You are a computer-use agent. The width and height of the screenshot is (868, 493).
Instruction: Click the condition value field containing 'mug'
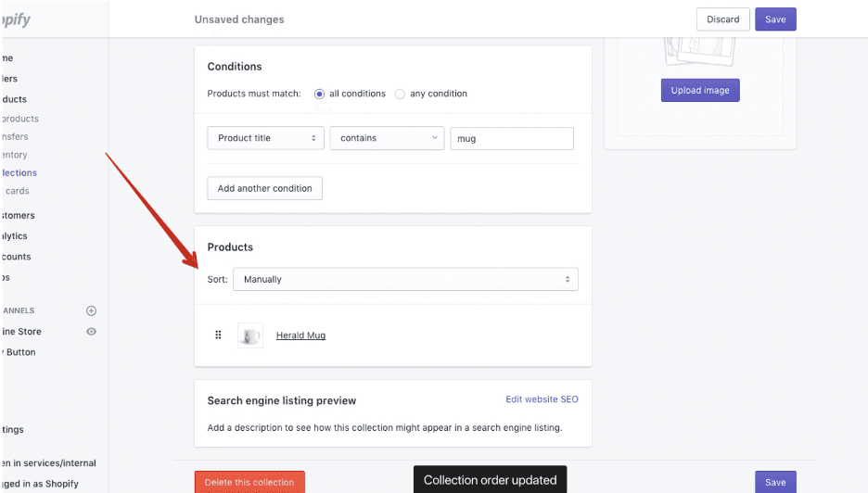511,138
